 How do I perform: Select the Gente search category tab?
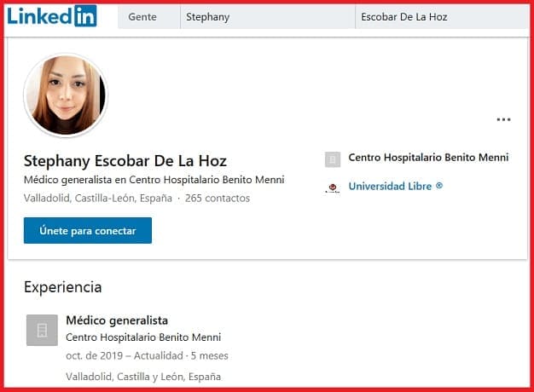148,17
